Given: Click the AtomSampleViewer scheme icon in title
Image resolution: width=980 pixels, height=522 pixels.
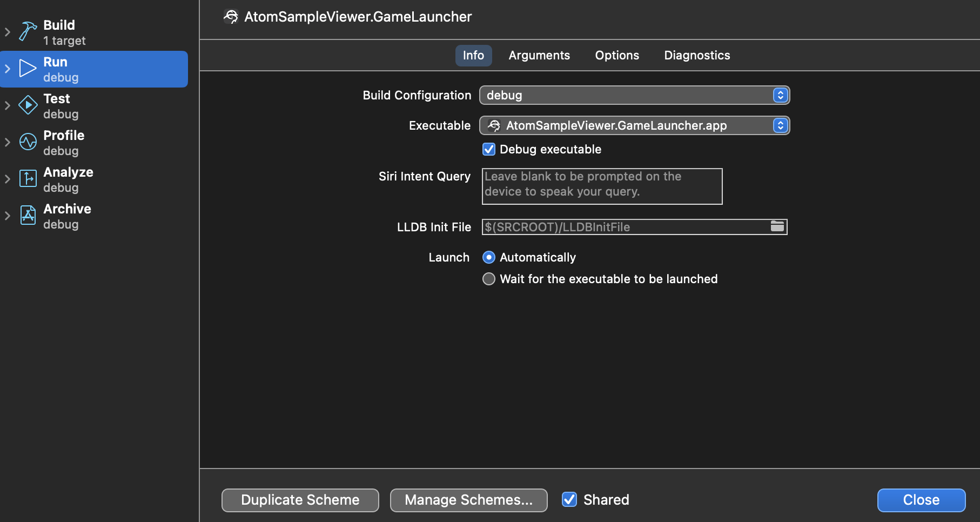Looking at the screenshot, I should [x=231, y=17].
